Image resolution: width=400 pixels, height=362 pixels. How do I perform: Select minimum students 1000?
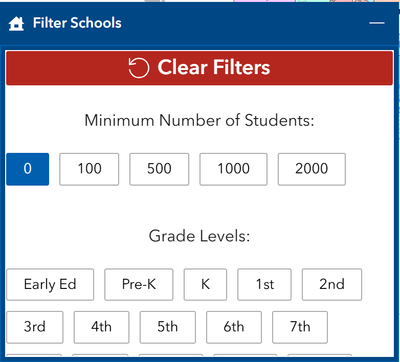(233, 169)
